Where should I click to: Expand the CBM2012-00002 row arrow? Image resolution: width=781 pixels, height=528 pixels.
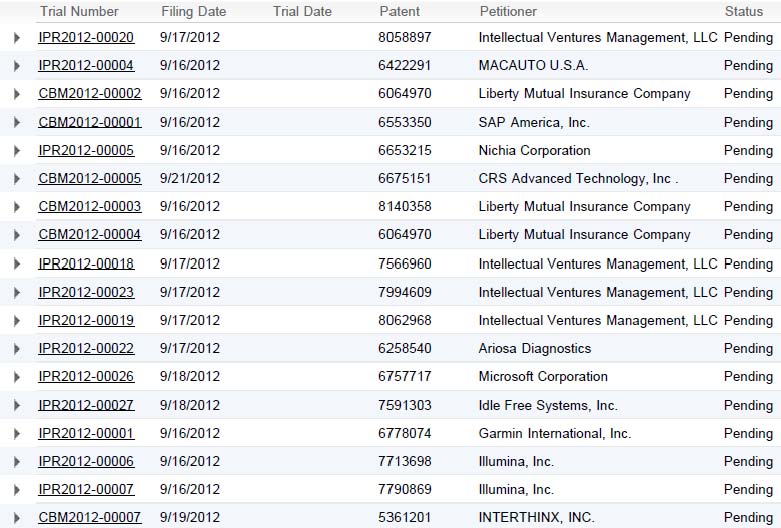16,94
